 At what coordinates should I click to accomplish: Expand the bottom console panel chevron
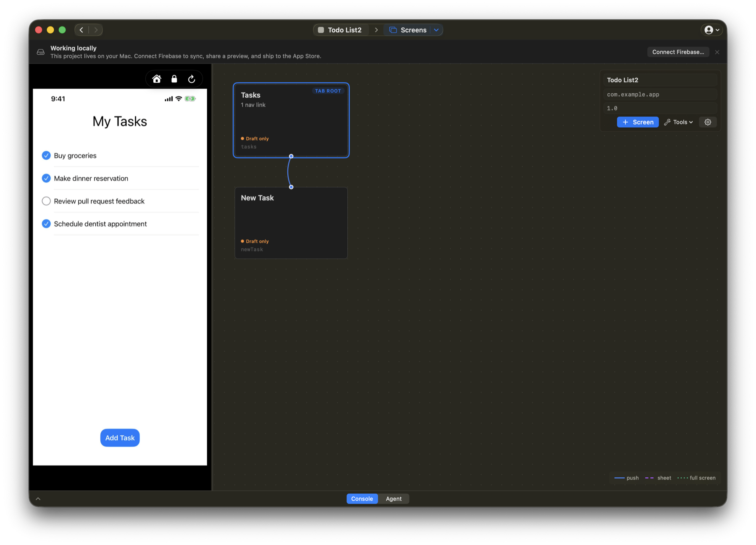(x=38, y=499)
